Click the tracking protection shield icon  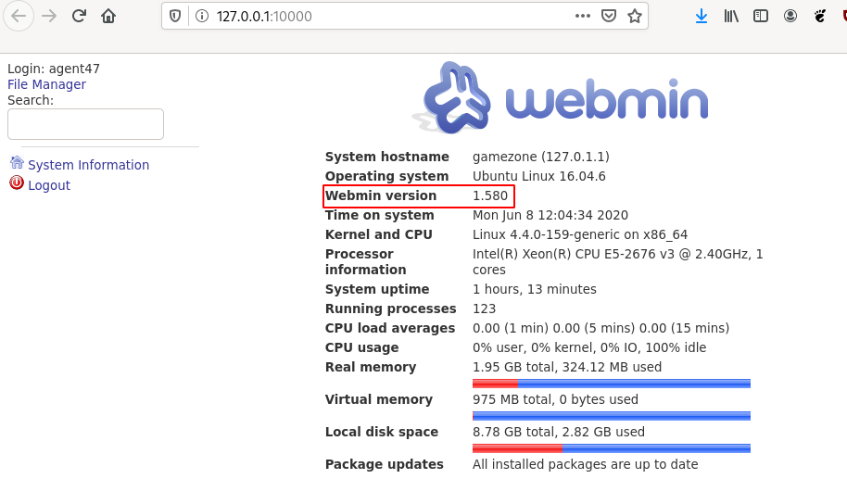(x=176, y=16)
